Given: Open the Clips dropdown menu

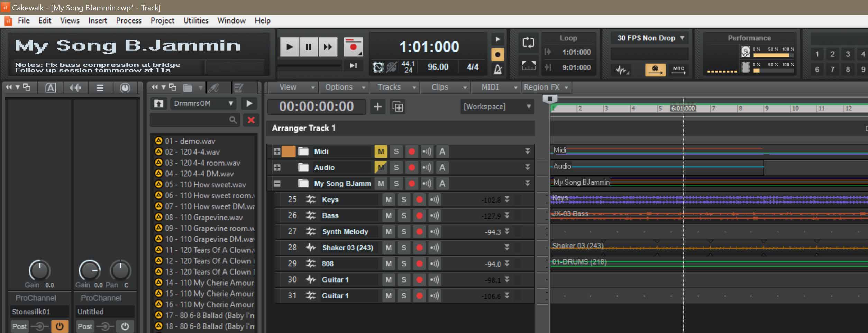Looking at the screenshot, I should coord(446,87).
